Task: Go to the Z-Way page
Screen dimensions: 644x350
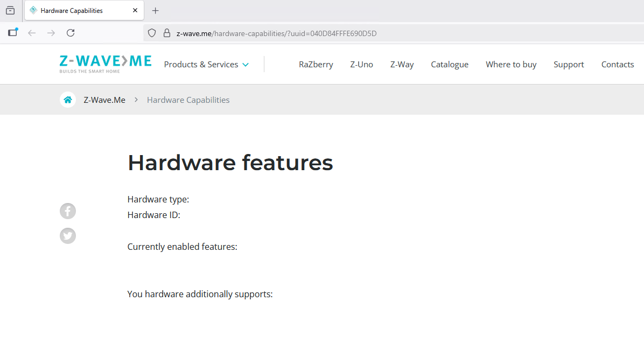Action: point(402,65)
